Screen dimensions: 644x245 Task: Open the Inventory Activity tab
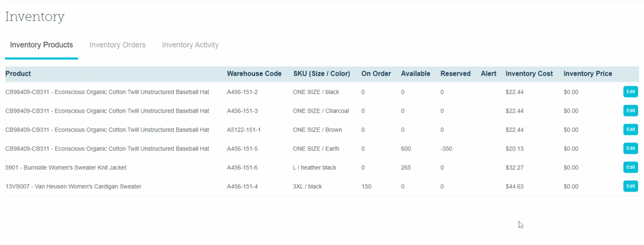pyautogui.click(x=190, y=45)
